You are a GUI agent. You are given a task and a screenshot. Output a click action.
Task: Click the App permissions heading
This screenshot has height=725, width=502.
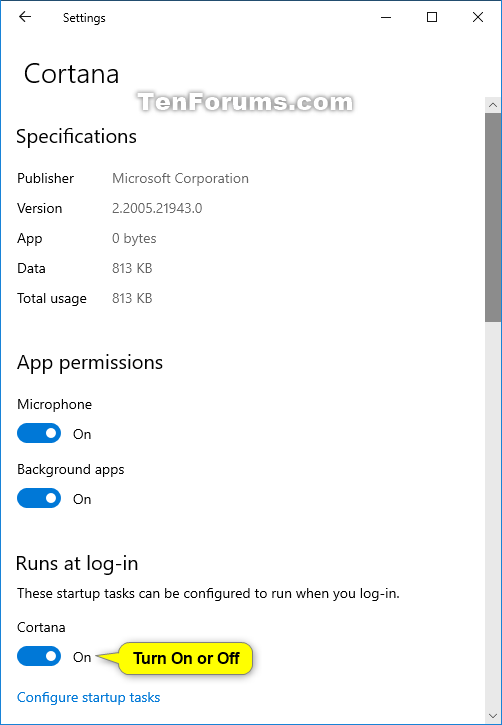point(90,362)
